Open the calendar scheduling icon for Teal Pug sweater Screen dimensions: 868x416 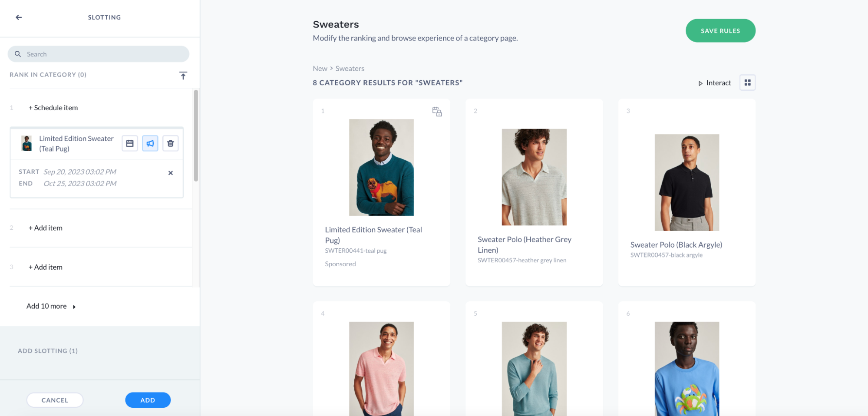click(x=129, y=143)
